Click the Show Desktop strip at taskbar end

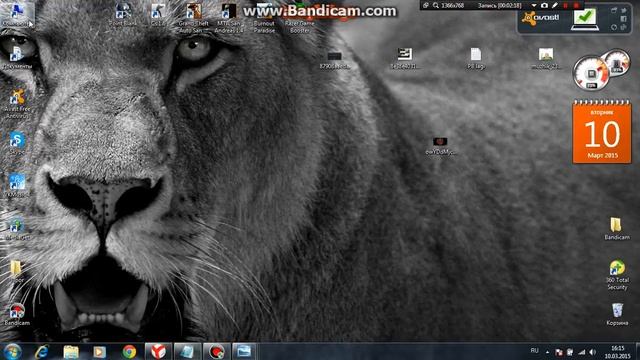[x=637, y=351]
